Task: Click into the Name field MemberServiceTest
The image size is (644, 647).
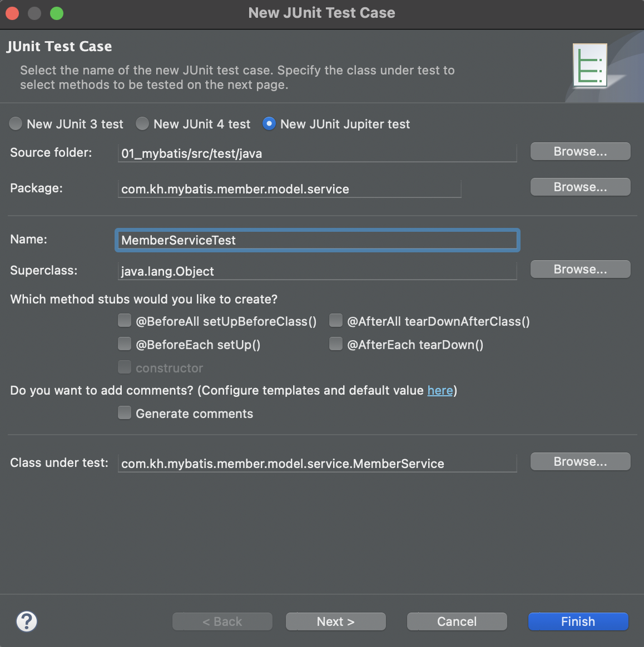Action: (317, 240)
